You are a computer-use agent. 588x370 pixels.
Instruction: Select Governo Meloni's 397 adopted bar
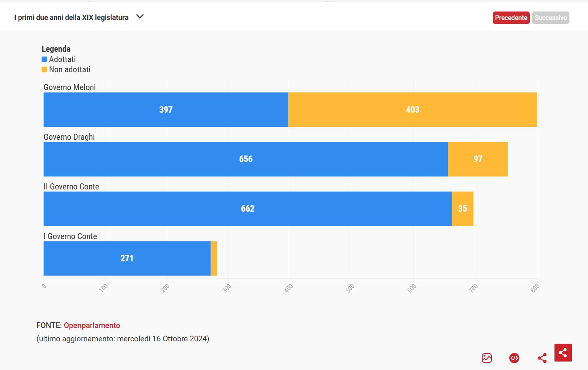[x=166, y=109]
